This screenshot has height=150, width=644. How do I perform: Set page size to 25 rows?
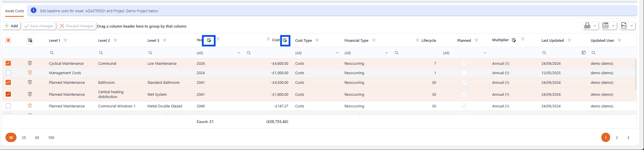pyautogui.click(x=24, y=137)
